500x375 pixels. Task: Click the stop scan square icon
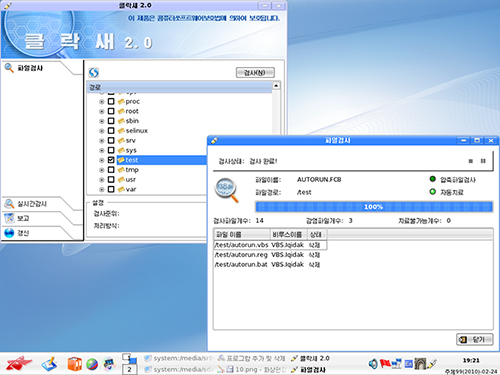(471, 161)
